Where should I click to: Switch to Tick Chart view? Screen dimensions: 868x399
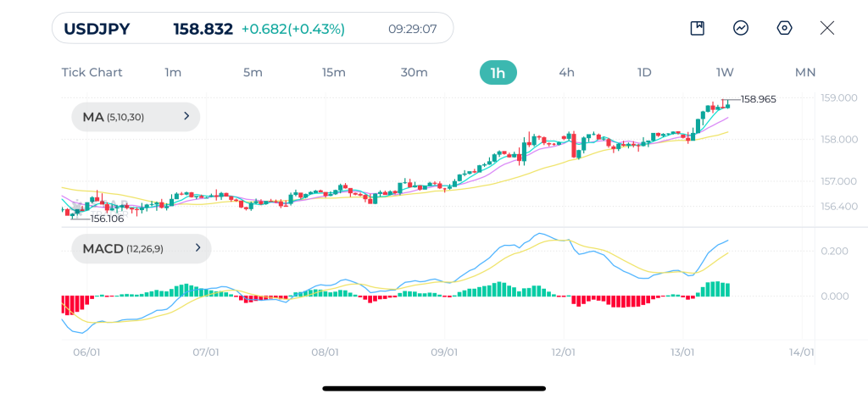(x=92, y=73)
